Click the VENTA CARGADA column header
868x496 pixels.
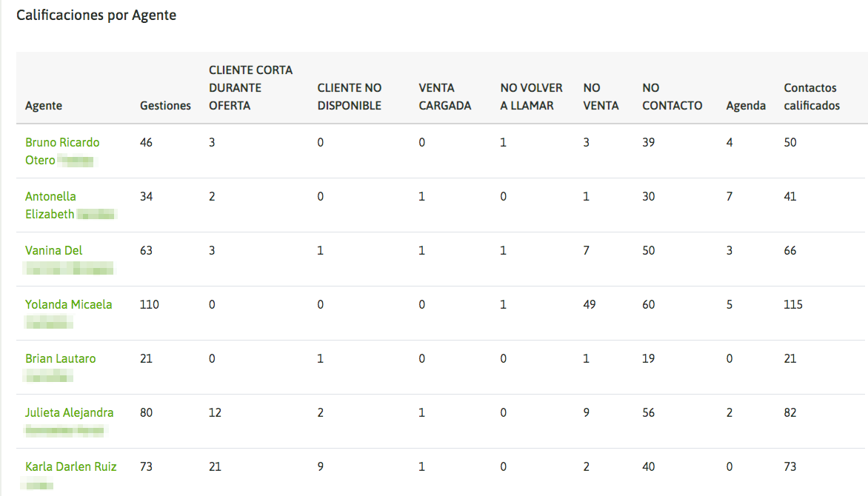click(445, 97)
